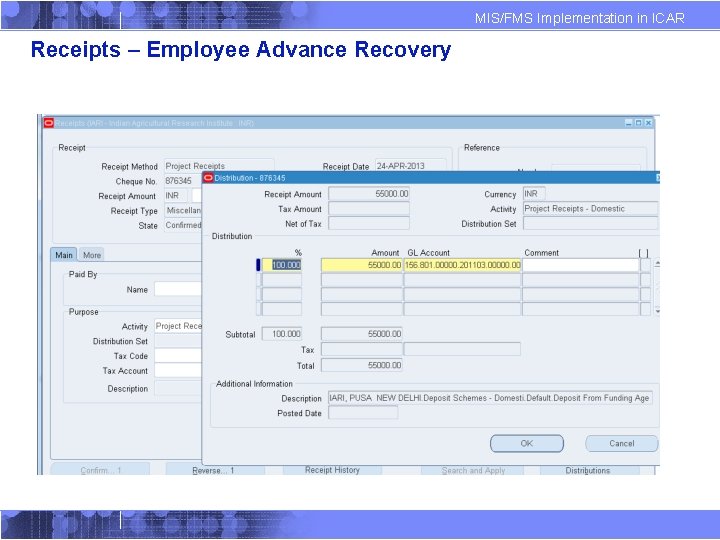Click the Receipt Date field 24-APR-2013
This screenshot has width=720, height=540.
click(x=411, y=166)
